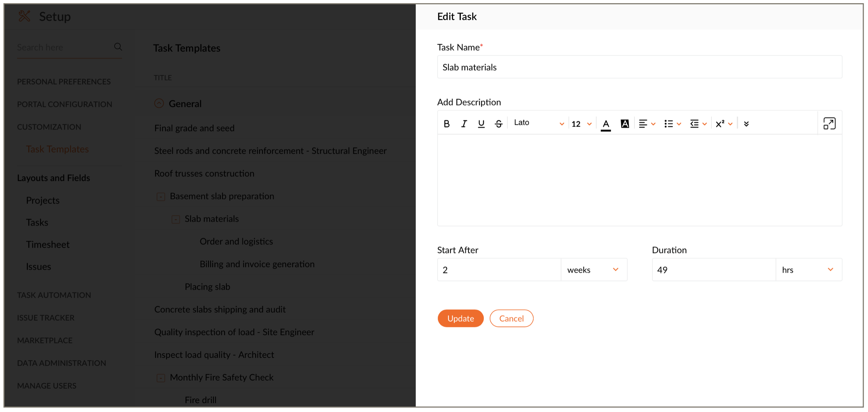Show more editor toolbar options
Viewport: 868px width, 412px height.
tap(746, 124)
